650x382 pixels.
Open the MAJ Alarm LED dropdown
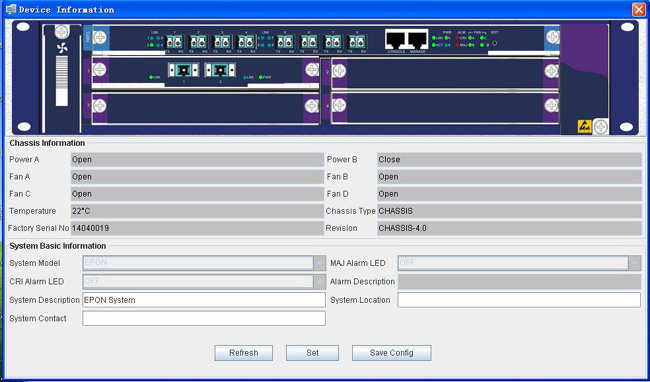pos(519,263)
